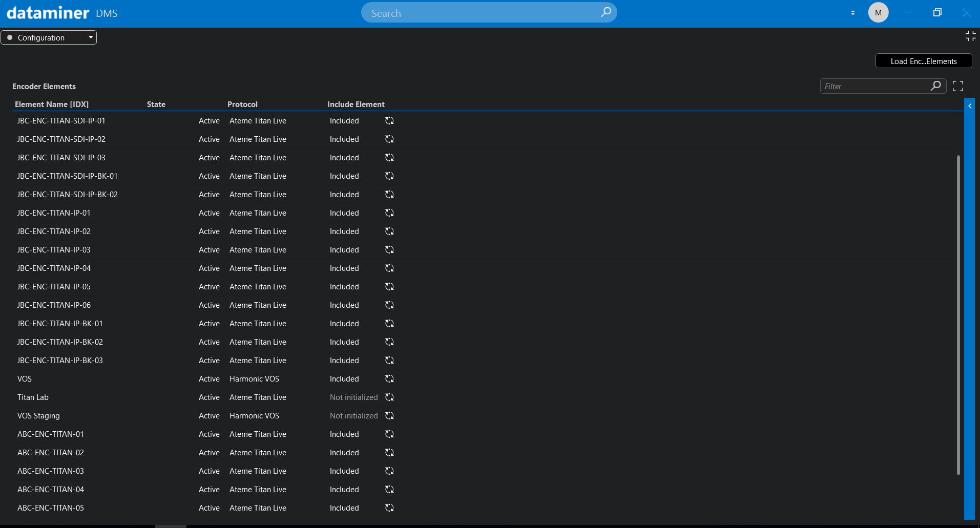Sort by Element Name [IDX] column
Screen dimensions: 980x528
coord(52,104)
